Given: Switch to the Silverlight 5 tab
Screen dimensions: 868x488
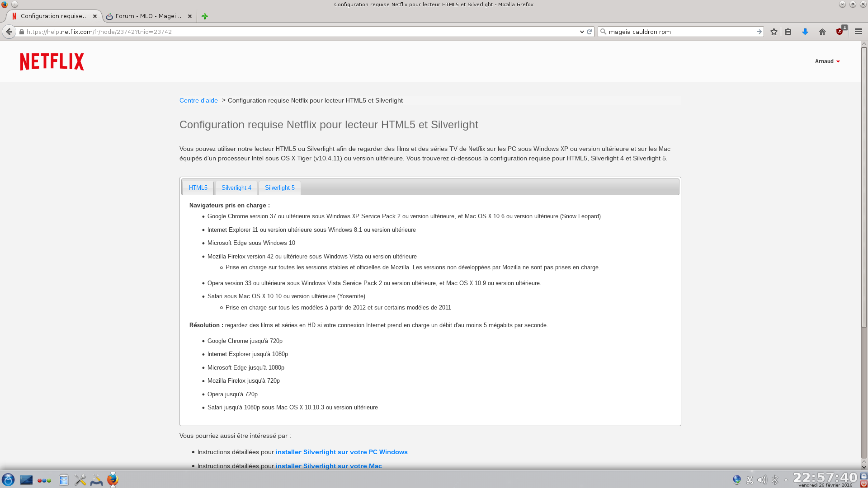Looking at the screenshot, I should [280, 188].
